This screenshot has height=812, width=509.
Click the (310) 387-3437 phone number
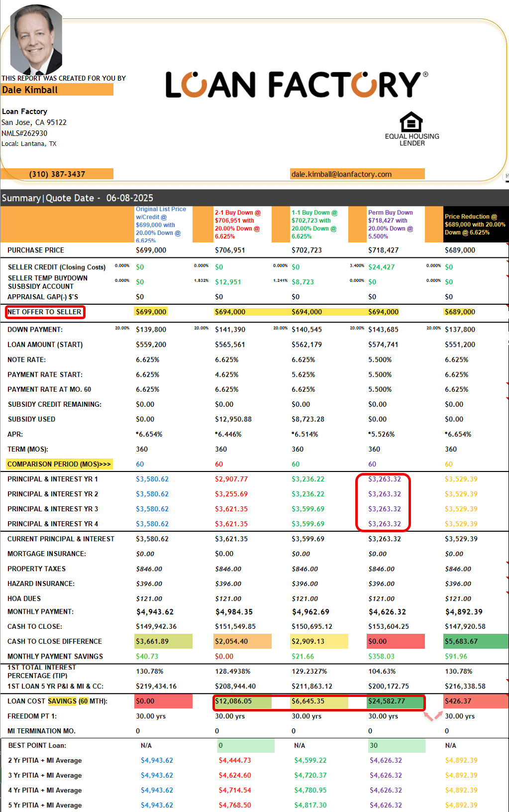57,174
